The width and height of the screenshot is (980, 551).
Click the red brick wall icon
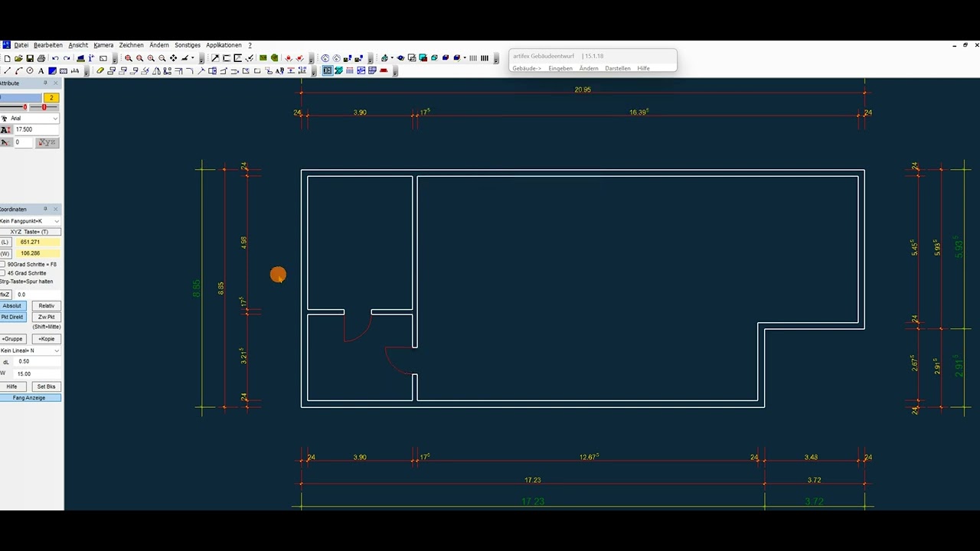(x=384, y=70)
